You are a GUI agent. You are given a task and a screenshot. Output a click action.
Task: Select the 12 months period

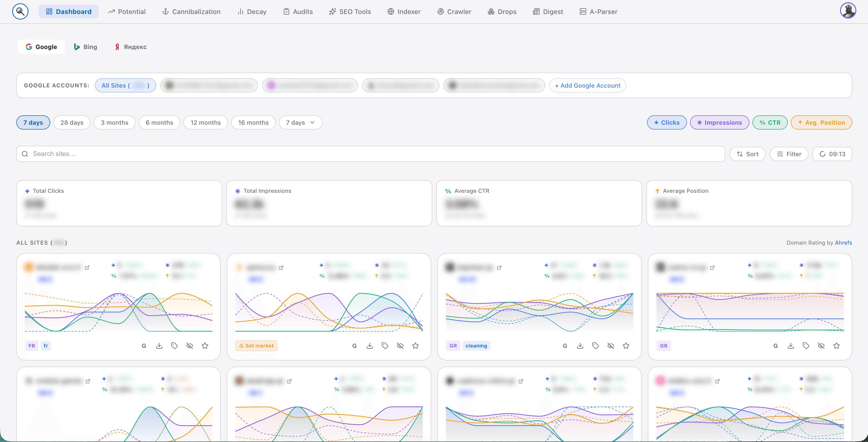[x=205, y=122]
